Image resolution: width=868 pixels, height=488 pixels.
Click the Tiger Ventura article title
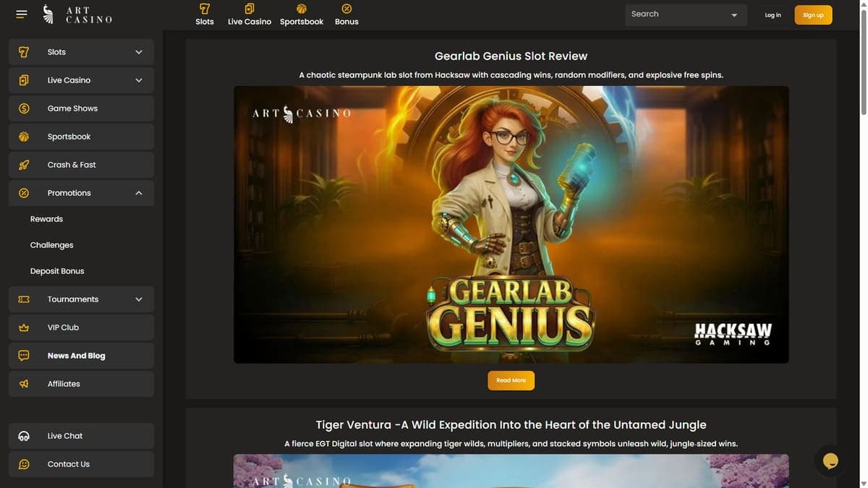[x=511, y=424]
